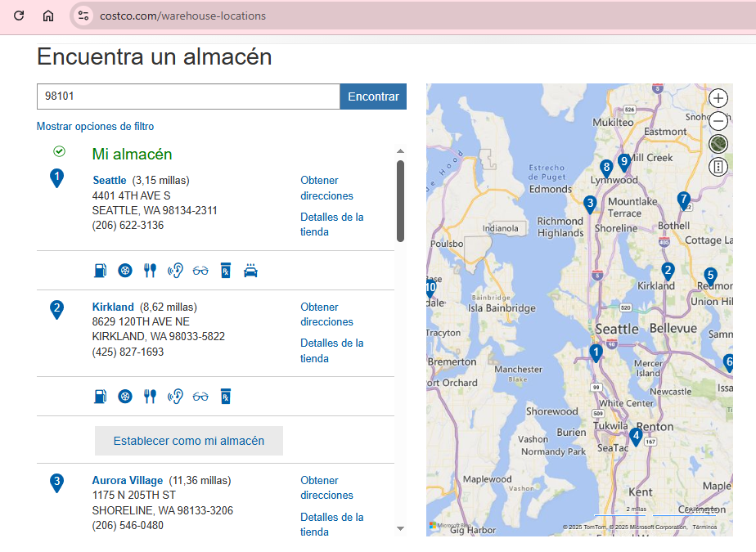Viewport: 756px width, 552px height.
Task: Click the food court icon under Seattle
Action: 150,271
